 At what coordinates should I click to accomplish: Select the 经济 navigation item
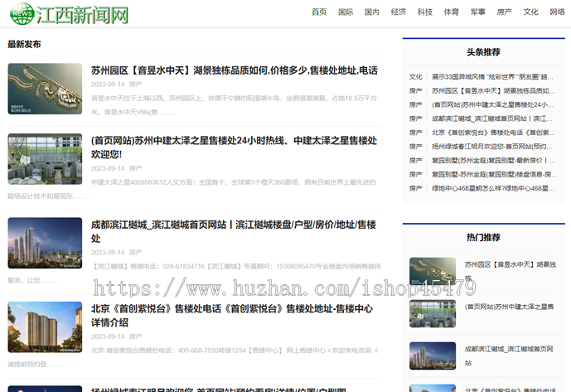click(399, 12)
